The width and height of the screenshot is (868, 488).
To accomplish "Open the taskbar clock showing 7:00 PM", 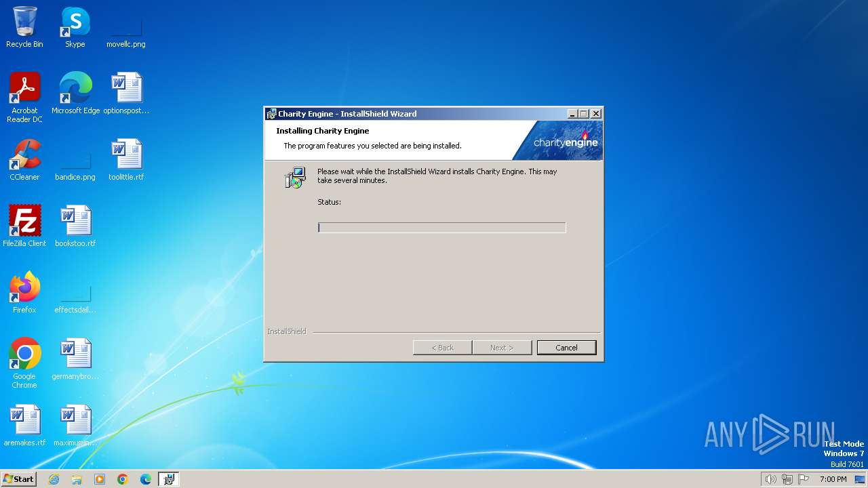I will coord(833,479).
